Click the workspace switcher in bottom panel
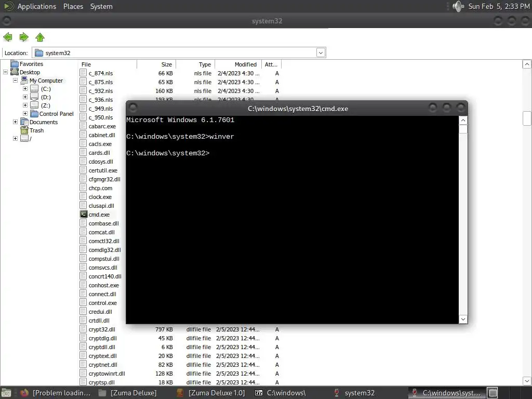 tap(493, 393)
